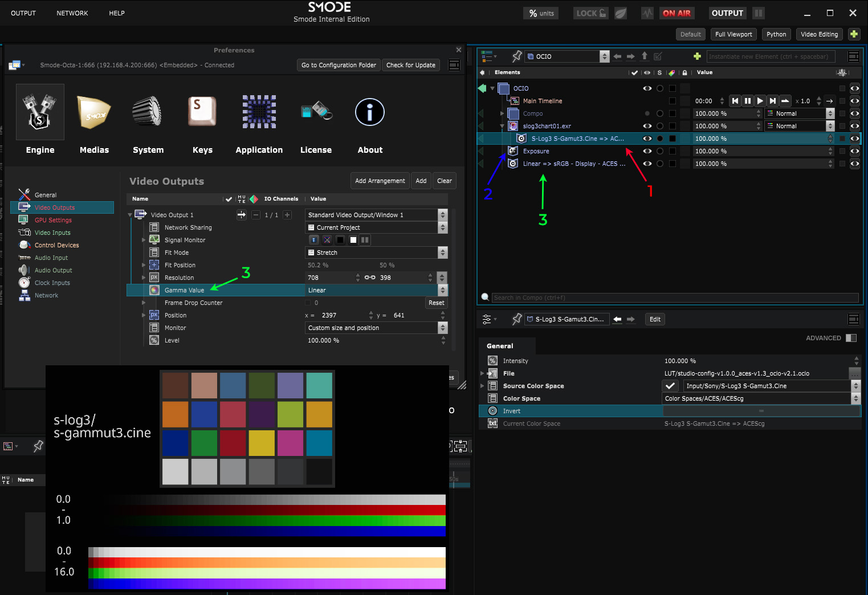
Task: Select General in the preferences sidebar
Action: 46,195
